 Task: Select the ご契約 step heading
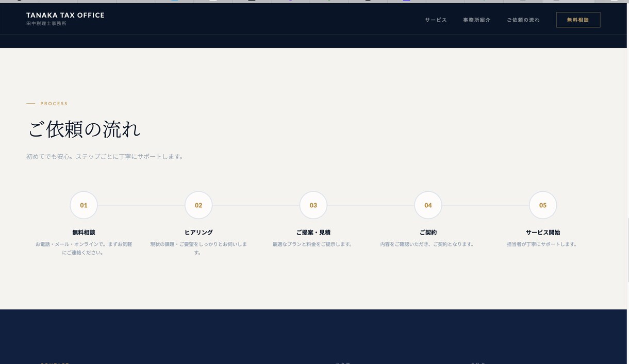coord(428,233)
